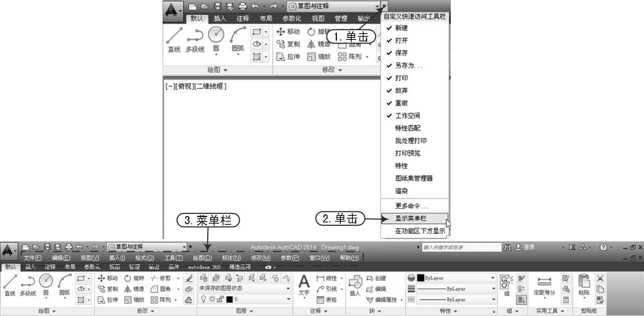The width and height of the screenshot is (644, 316).
Task: Click 编辑属性 in the Block panel
Action: click(x=382, y=300)
